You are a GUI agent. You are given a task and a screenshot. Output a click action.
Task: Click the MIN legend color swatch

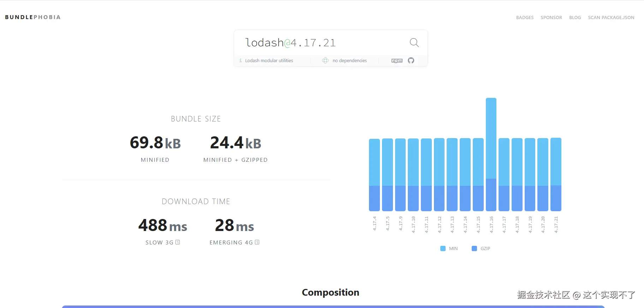tap(443, 248)
